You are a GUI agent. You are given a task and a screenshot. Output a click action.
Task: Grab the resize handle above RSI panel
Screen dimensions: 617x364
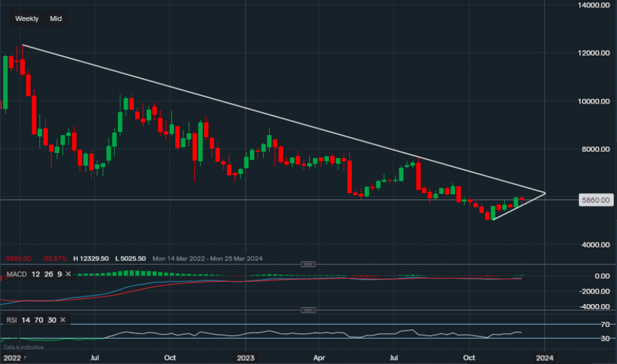(308, 310)
